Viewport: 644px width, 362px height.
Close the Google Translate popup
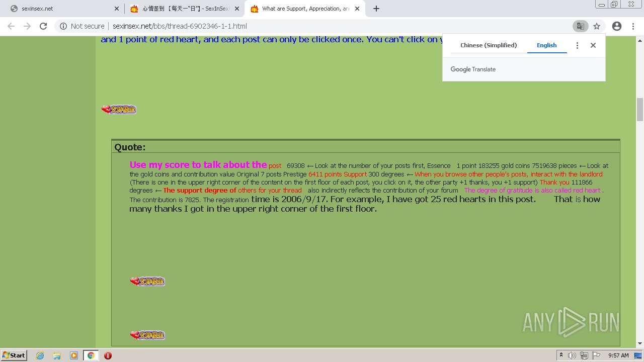click(x=593, y=45)
